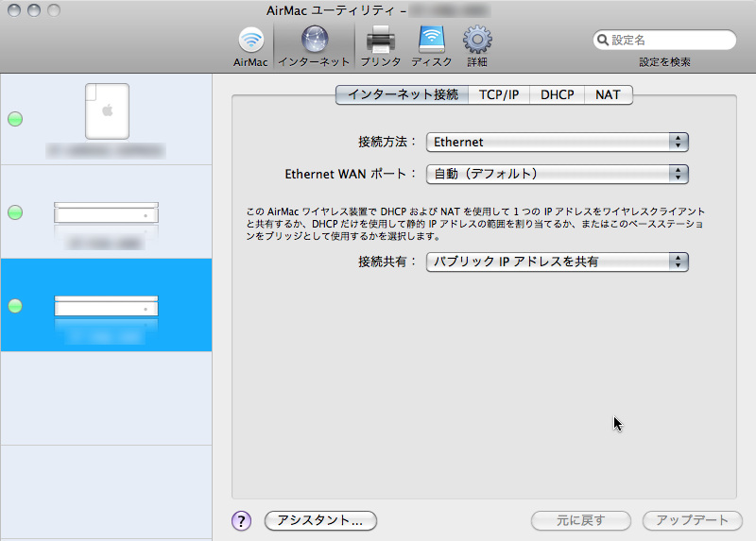
Task: Select the highlighted third base station
Action: click(106, 305)
